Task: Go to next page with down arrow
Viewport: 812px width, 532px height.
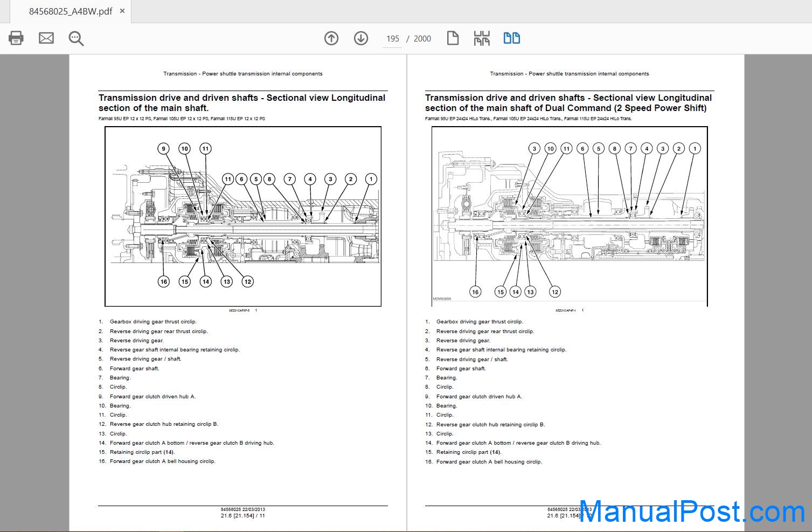Action: pyautogui.click(x=361, y=38)
